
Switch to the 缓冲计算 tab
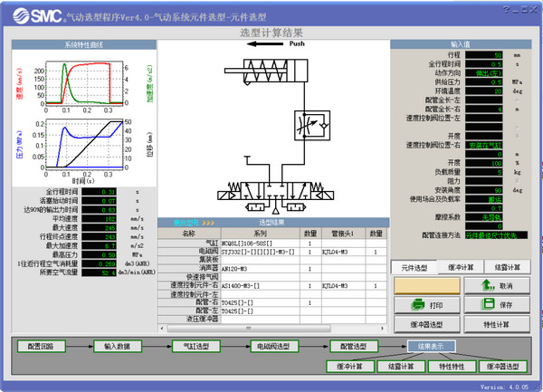click(461, 267)
